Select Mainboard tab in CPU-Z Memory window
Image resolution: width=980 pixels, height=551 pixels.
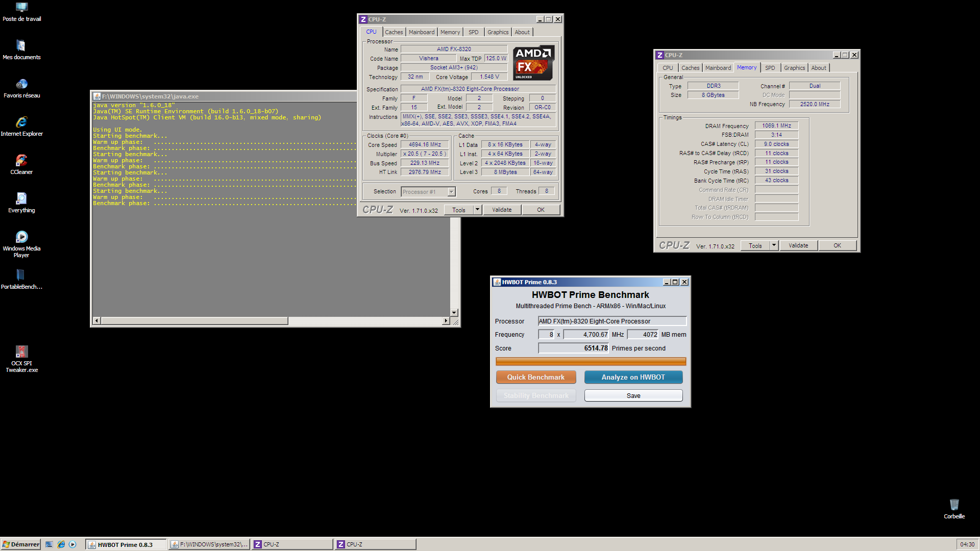[718, 68]
